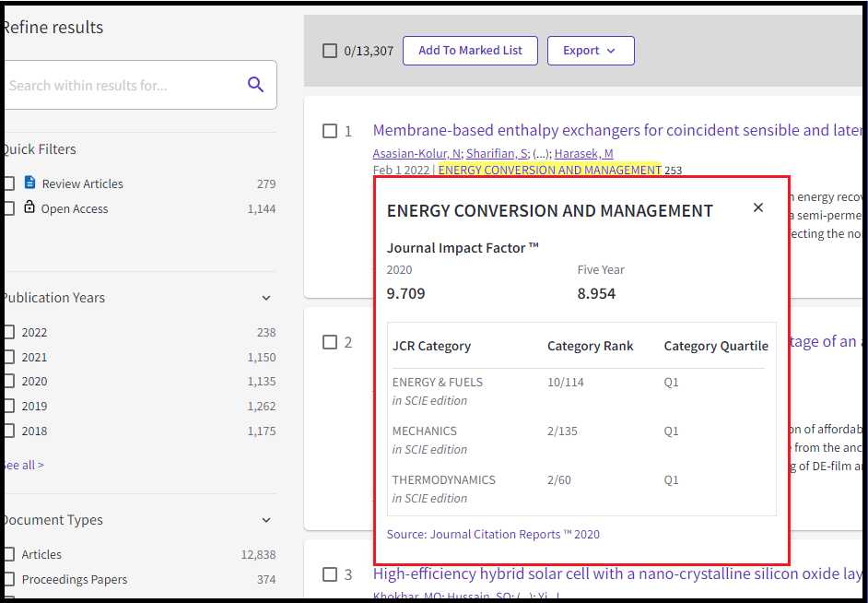Click the 2020 impact factor value 9.709

(405, 293)
